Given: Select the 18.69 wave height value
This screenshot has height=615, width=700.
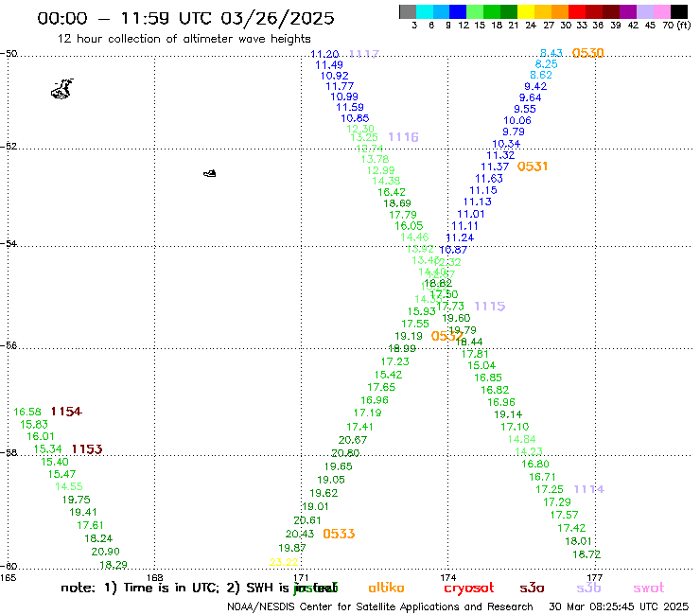Looking at the screenshot, I should pos(397,203).
